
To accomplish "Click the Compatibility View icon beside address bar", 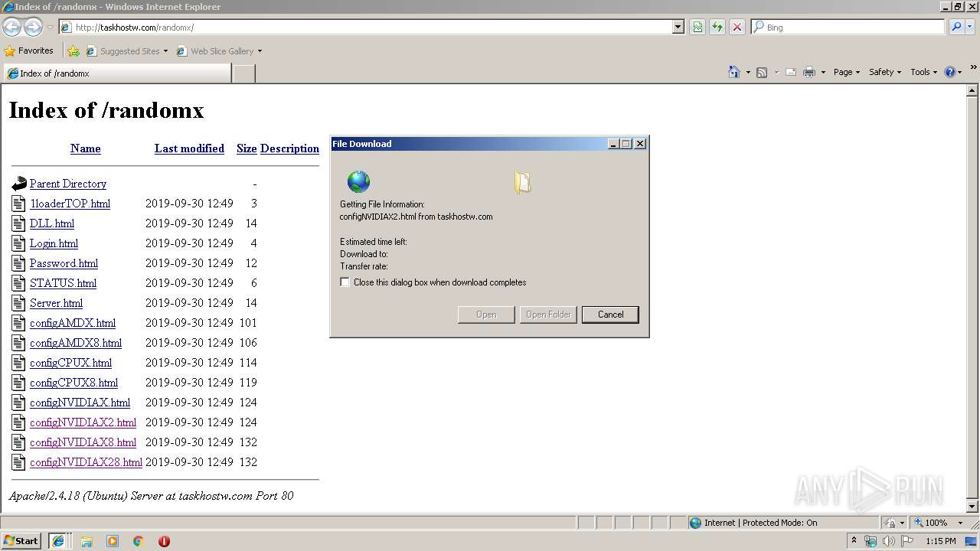I will click(x=697, y=27).
